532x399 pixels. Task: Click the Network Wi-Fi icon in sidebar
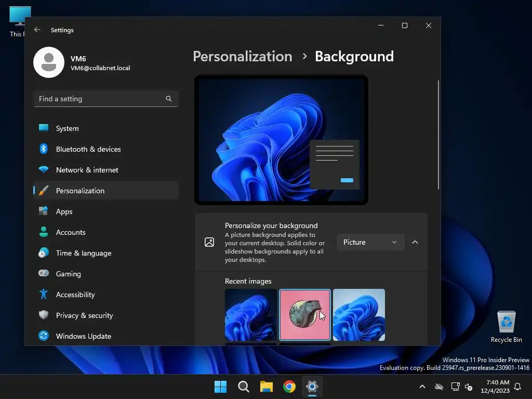tap(44, 170)
